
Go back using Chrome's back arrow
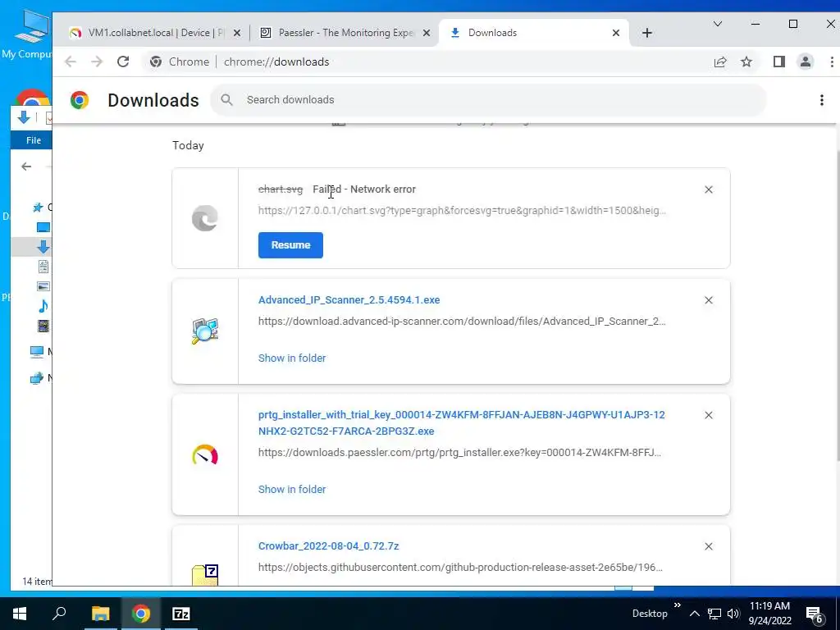[x=71, y=62]
